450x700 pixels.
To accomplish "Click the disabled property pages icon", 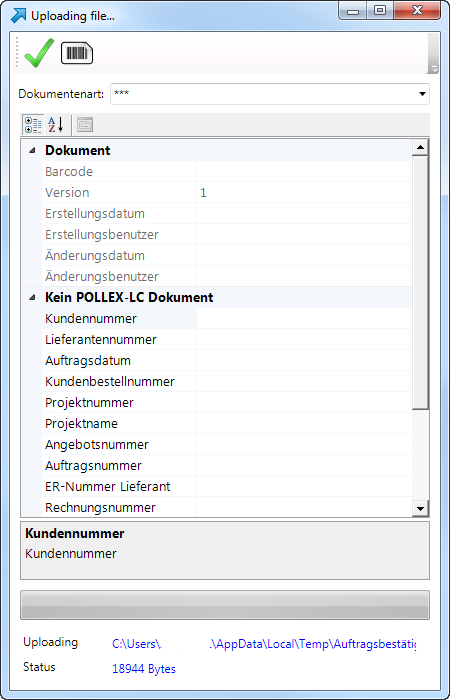I will 85,125.
